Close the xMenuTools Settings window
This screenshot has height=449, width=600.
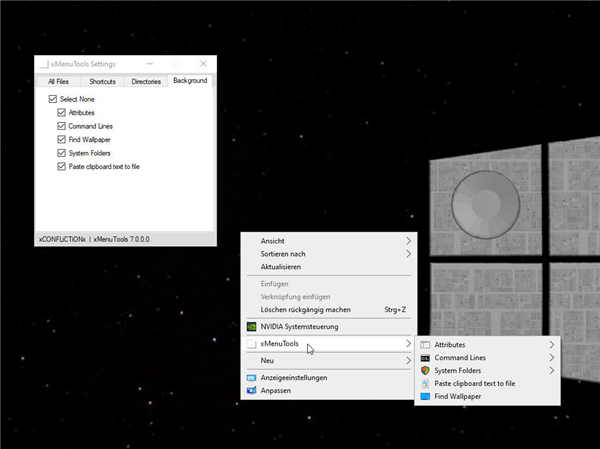click(x=203, y=64)
